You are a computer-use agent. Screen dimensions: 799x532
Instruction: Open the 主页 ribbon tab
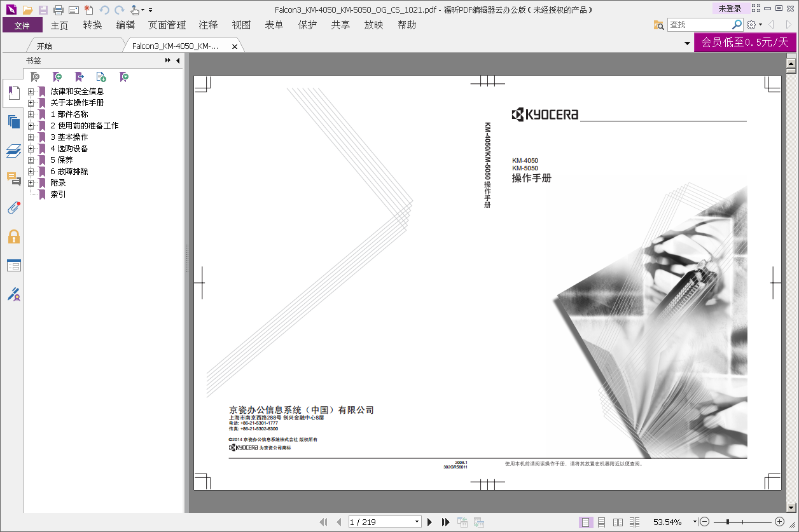[x=59, y=25]
